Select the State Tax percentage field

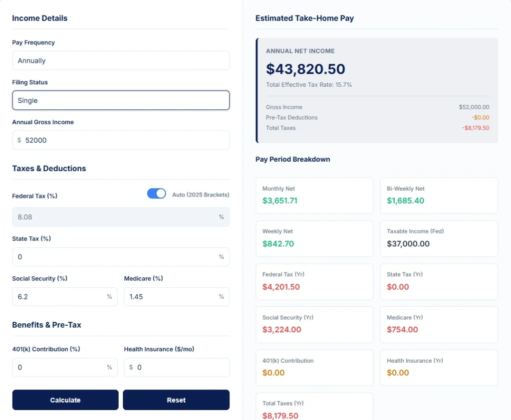(120, 256)
